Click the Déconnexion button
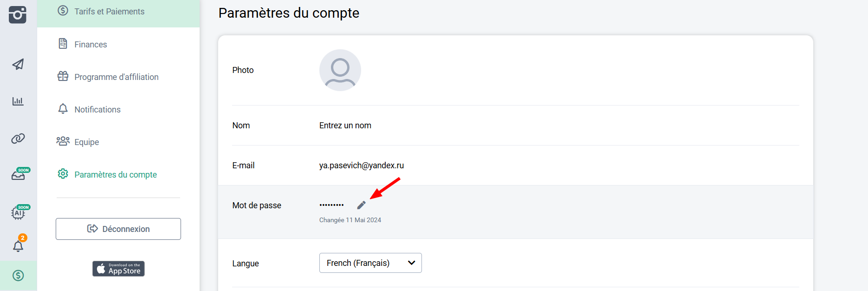 click(118, 229)
